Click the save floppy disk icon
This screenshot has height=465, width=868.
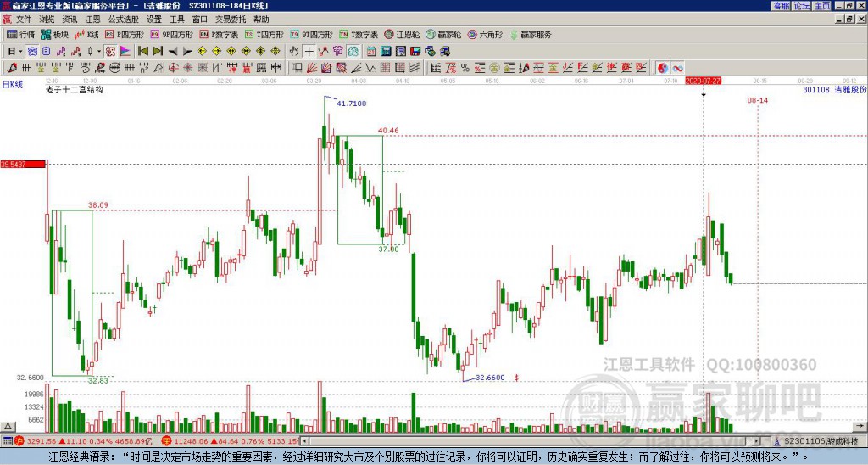click(x=415, y=52)
